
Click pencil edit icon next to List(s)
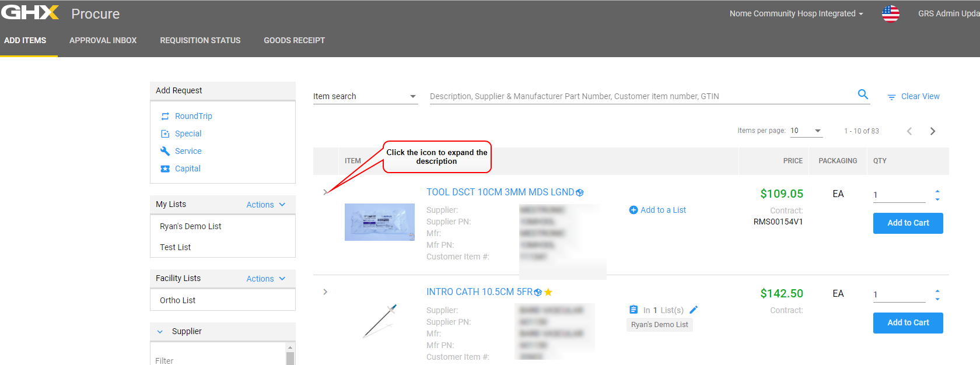point(694,310)
